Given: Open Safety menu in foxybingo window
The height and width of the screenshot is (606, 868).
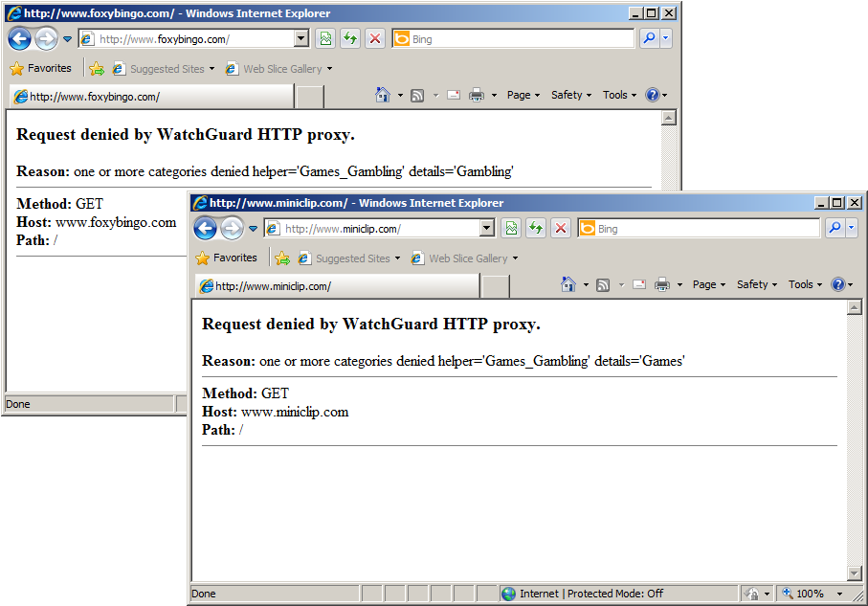Looking at the screenshot, I should (570, 95).
